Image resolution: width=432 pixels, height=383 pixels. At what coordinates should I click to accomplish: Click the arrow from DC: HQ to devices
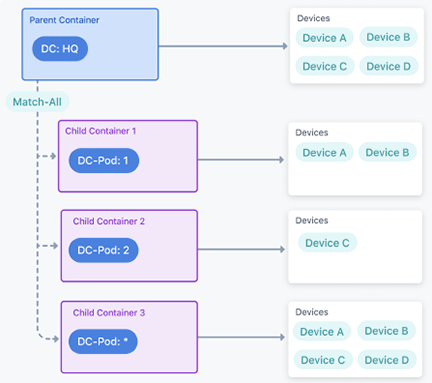click(223, 46)
